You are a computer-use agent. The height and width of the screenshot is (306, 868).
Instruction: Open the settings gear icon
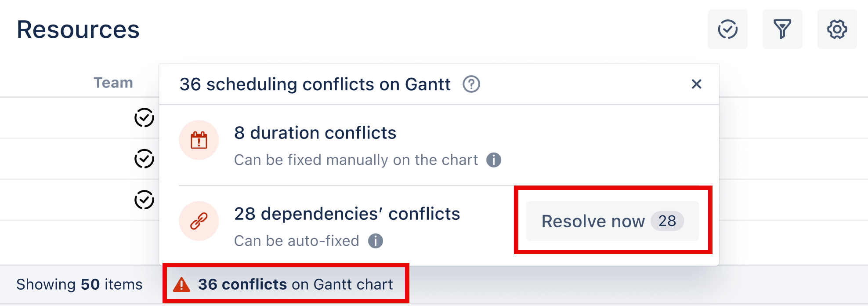[837, 29]
